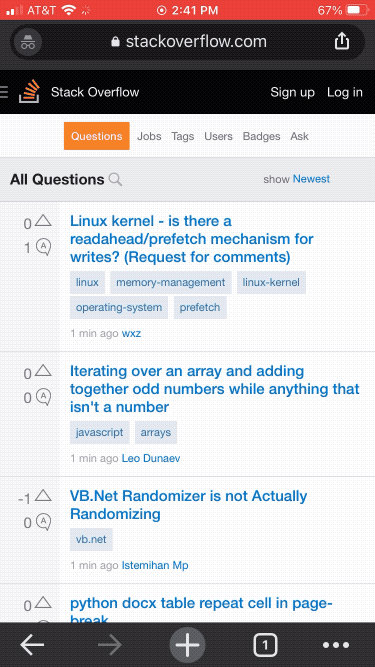375x667 pixels.
Task: Open the VB.Net Randomizer question
Action: click(x=188, y=505)
